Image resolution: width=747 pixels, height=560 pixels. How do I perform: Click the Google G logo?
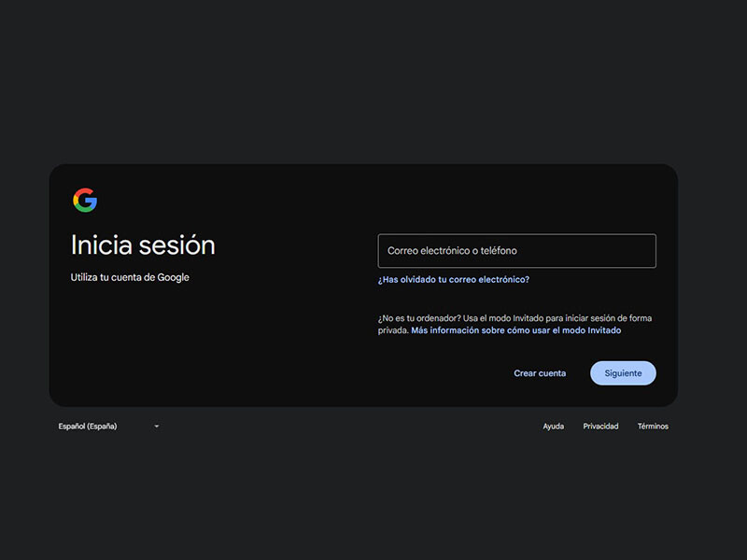tap(85, 200)
